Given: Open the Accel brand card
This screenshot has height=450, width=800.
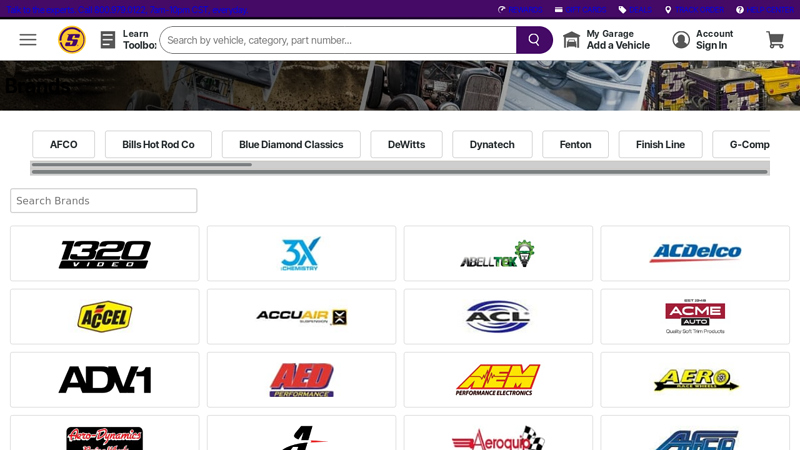Looking at the screenshot, I should pyautogui.click(x=105, y=316).
